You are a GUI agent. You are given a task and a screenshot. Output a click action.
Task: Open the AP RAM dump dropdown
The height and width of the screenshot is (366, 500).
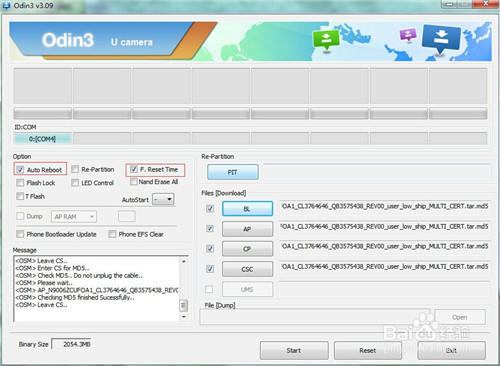point(74,217)
